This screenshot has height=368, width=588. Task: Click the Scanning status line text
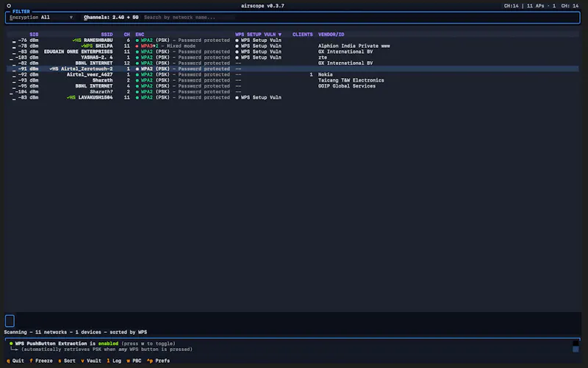(76, 333)
